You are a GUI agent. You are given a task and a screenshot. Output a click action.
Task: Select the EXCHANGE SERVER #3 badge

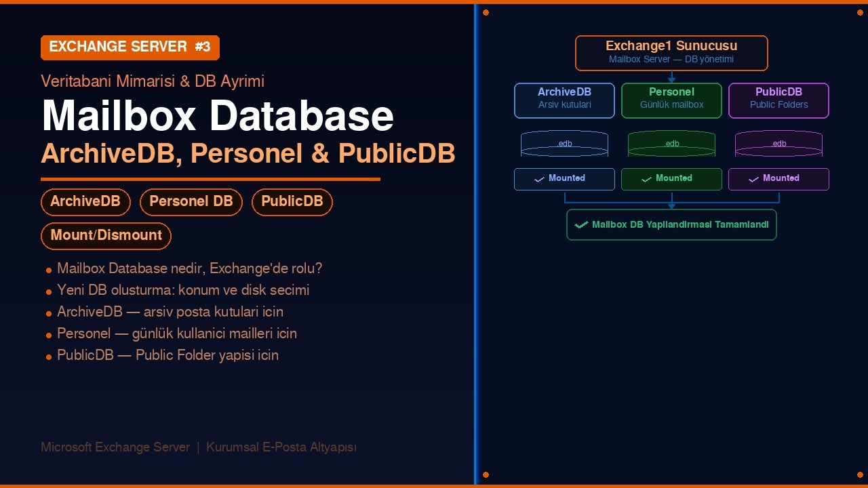130,47
